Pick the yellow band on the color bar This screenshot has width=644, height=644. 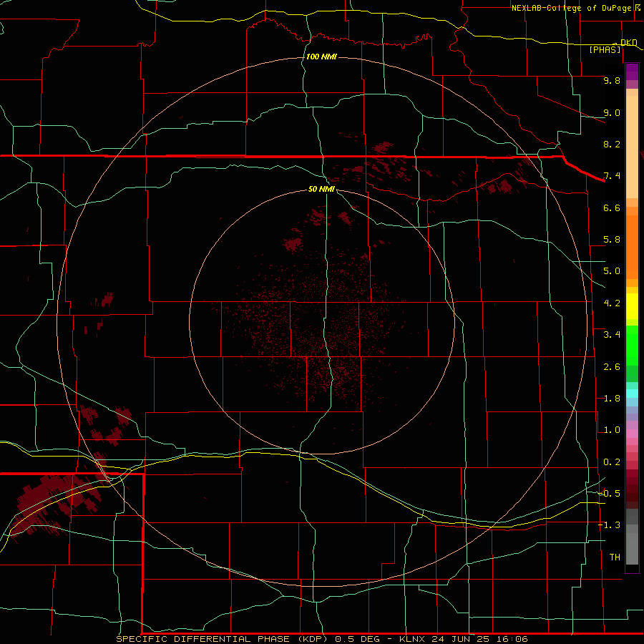coord(632,306)
